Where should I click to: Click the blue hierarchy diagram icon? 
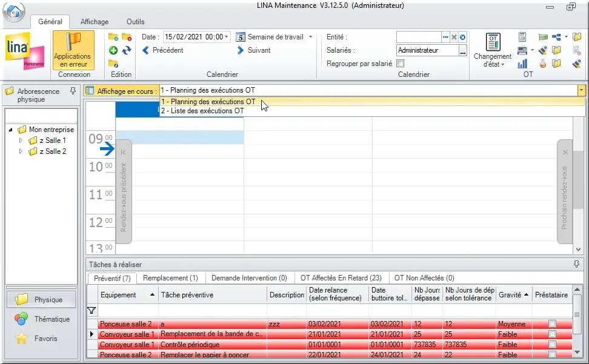[x=556, y=37]
